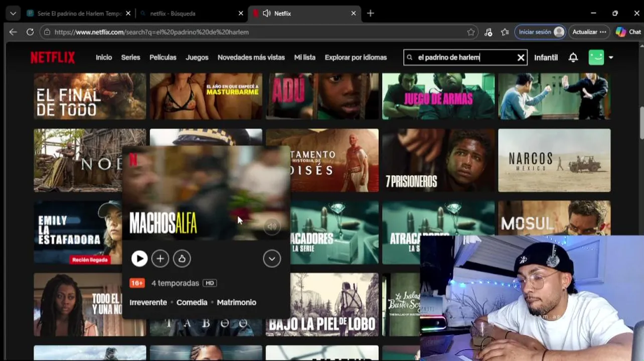
Task: Click the search magnifier icon
Action: coord(410,58)
